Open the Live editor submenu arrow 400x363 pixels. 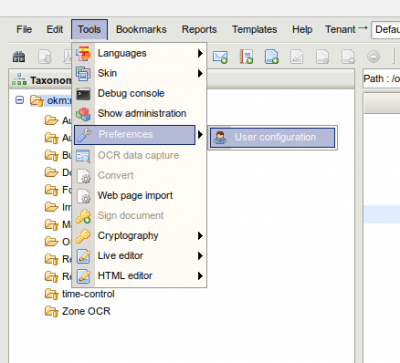[x=200, y=256]
